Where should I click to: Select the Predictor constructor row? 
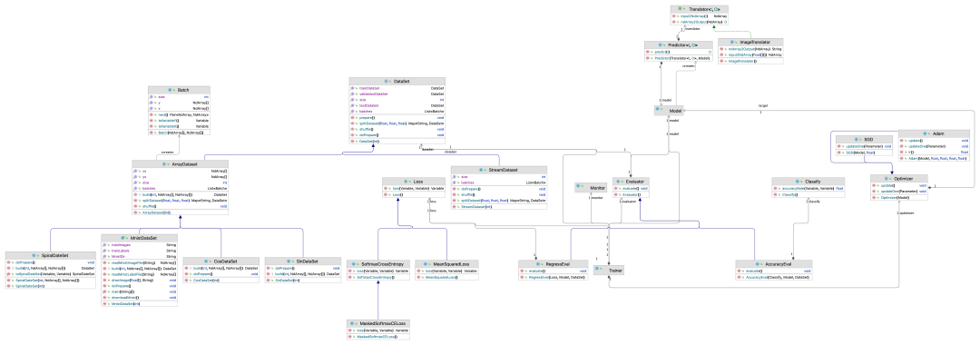tap(679, 58)
